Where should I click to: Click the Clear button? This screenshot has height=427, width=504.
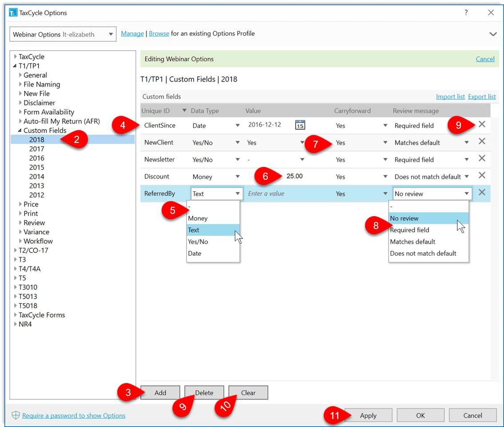click(x=248, y=393)
